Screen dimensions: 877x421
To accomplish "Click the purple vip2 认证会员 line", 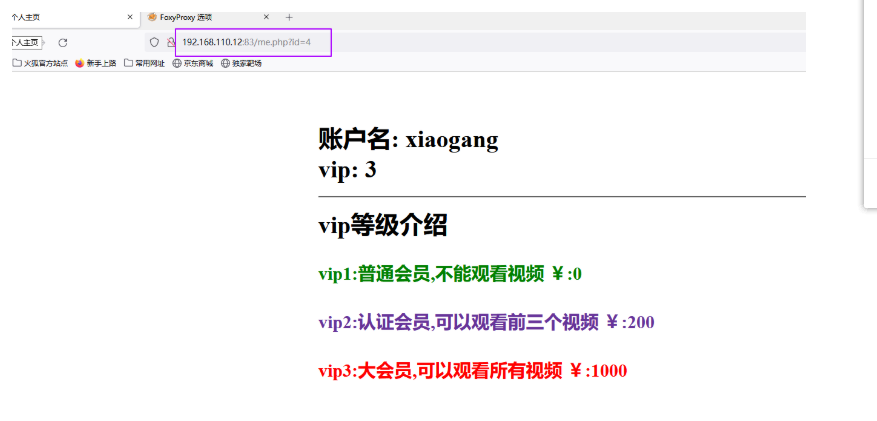I will [487, 323].
